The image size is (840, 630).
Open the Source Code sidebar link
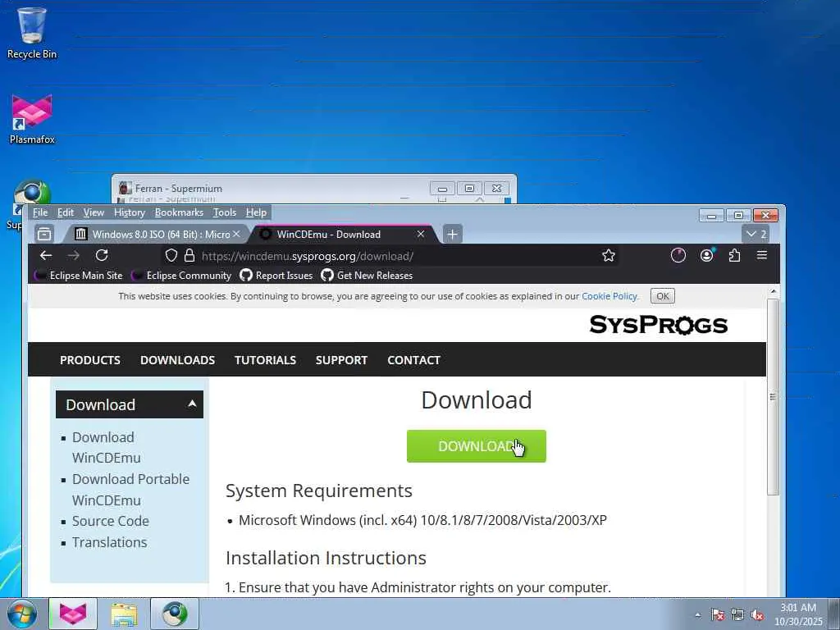(111, 521)
